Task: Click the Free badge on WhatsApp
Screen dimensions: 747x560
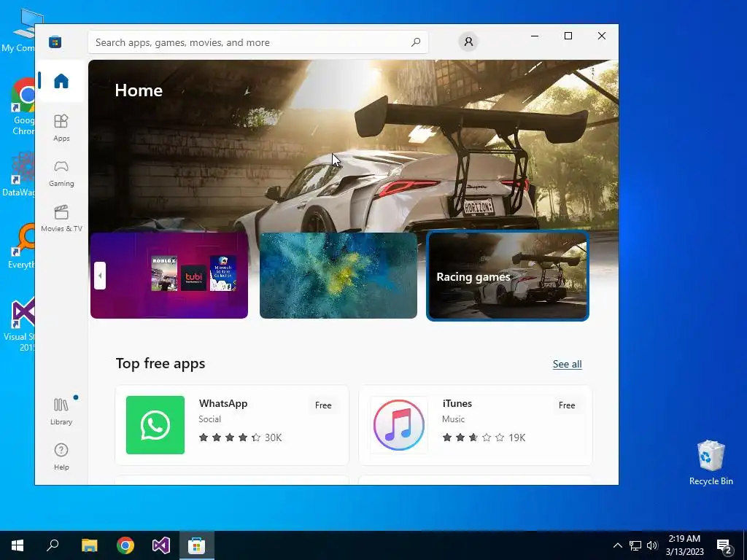Action: coord(323,405)
